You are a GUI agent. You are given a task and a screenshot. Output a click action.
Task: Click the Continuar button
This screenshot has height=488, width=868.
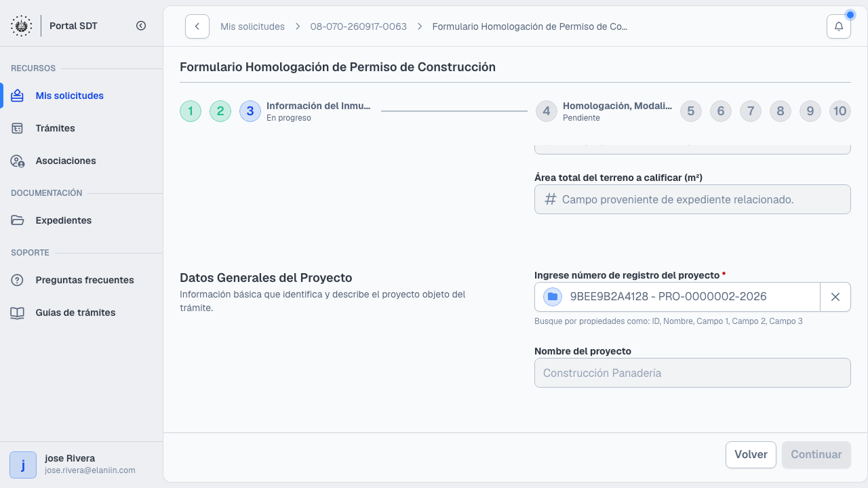(816, 455)
